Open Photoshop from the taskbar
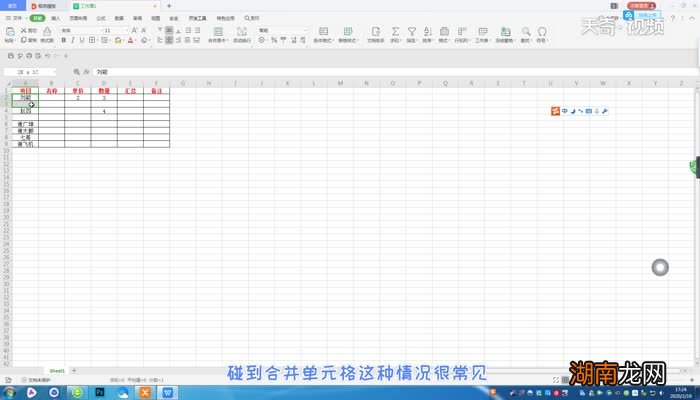The height and width of the screenshot is (400, 700). pyautogui.click(x=100, y=393)
